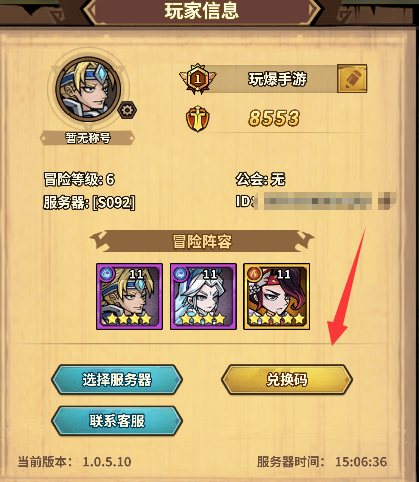
Task: Select the white-haired ice hero card
Action: coord(203,296)
